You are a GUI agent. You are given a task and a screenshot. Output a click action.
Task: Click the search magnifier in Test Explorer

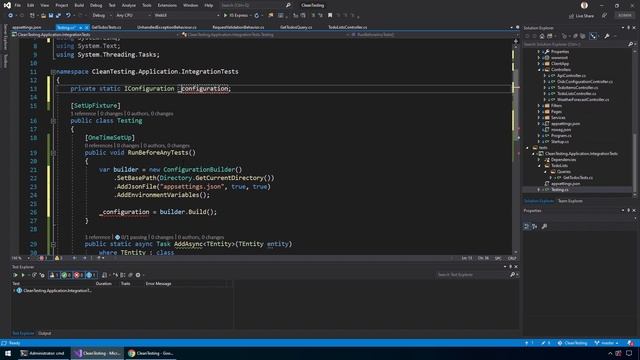tap(512, 275)
